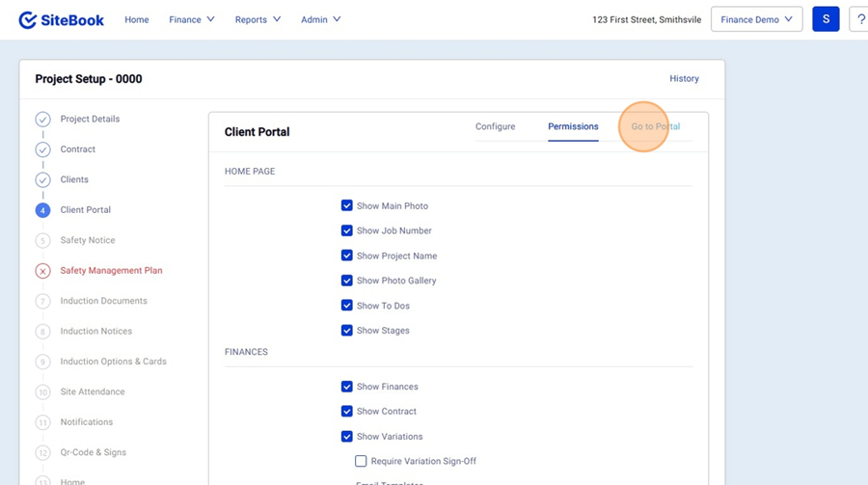Click the Project Details completed step icon
The height and width of the screenshot is (485, 868).
pyautogui.click(x=42, y=120)
